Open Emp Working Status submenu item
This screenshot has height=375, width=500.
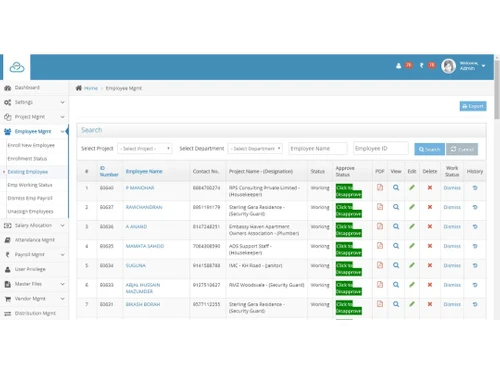point(30,185)
